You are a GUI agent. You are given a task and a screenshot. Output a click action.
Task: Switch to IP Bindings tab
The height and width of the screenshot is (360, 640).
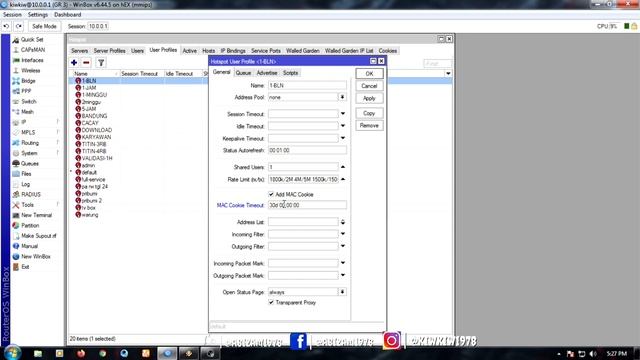coord(233,51)
